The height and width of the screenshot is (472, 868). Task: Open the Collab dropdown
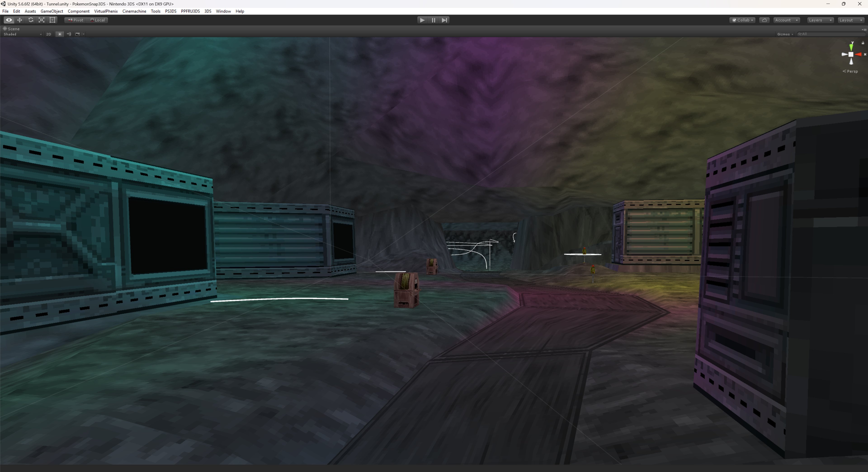pyautogui.click(x=743, y=20)
